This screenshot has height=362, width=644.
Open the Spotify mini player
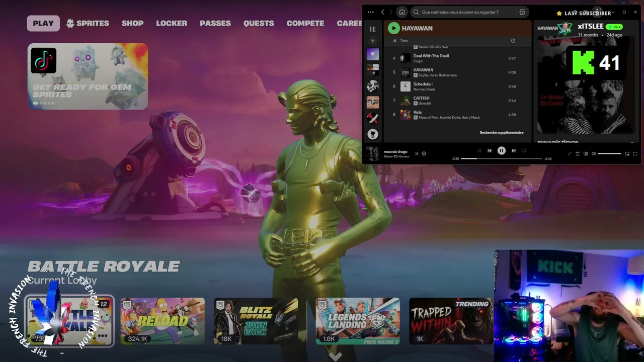click(627, 153)
